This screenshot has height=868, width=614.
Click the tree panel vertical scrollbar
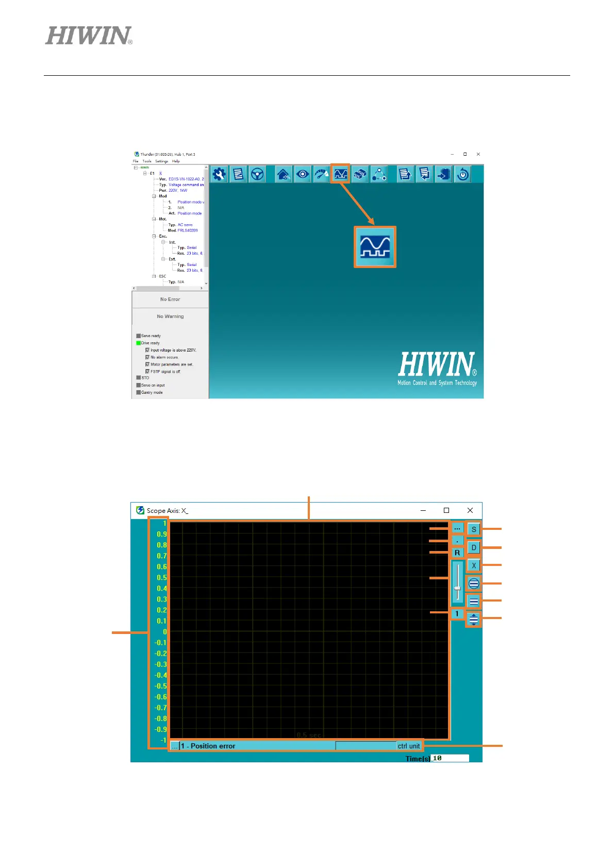(206, 225)
